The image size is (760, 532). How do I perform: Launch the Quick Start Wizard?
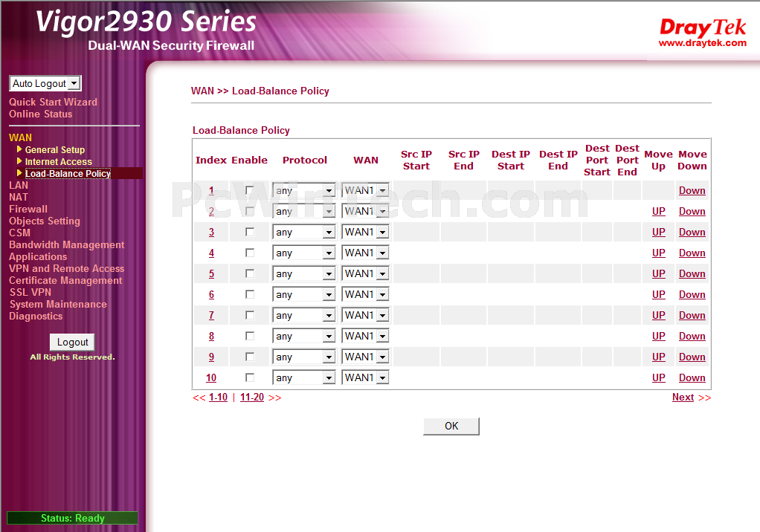53,102
